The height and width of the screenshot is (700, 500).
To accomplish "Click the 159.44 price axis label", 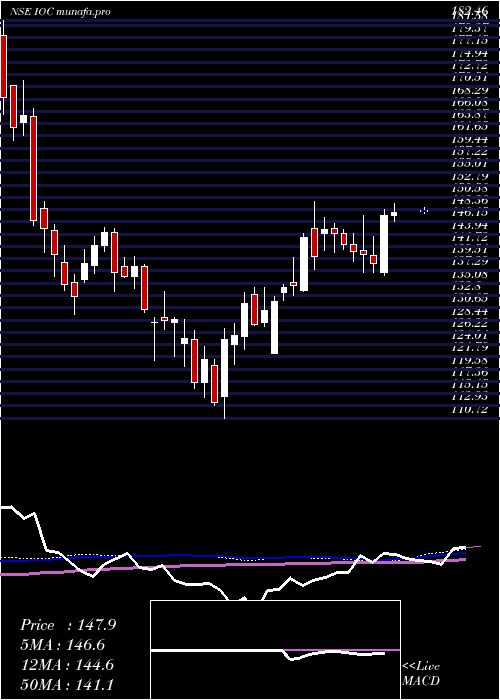I will [x=469, y=140].
